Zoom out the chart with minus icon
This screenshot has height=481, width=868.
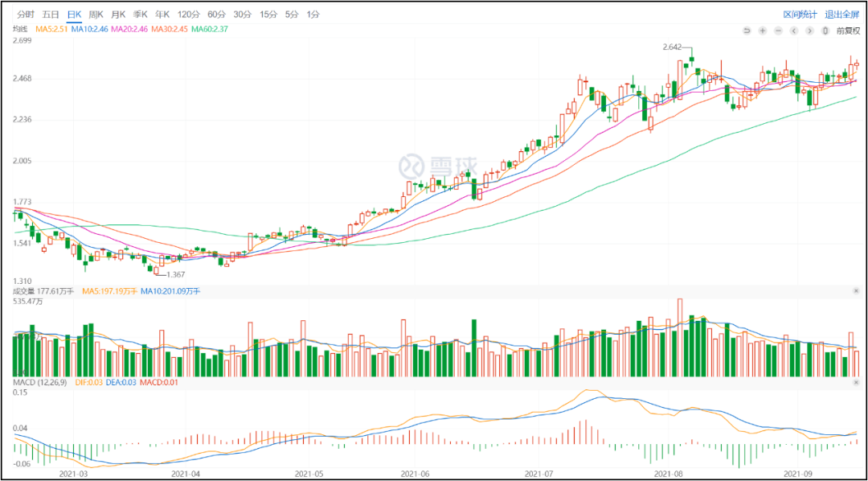coord(778,31)
